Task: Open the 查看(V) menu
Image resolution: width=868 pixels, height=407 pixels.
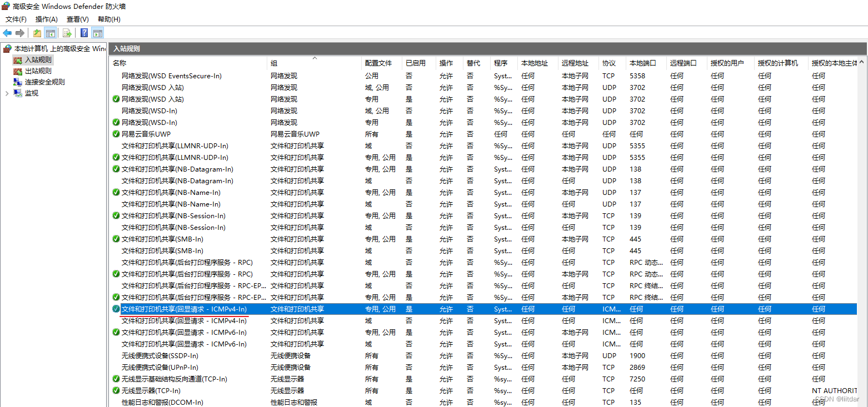Action: tap(77, 19)
